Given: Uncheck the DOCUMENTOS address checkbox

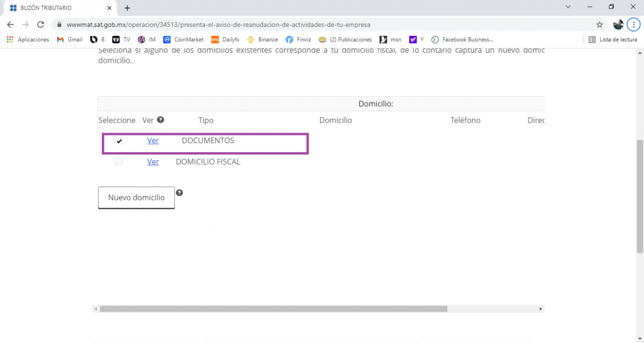Looking at the screenshot, I should point(119,141).
